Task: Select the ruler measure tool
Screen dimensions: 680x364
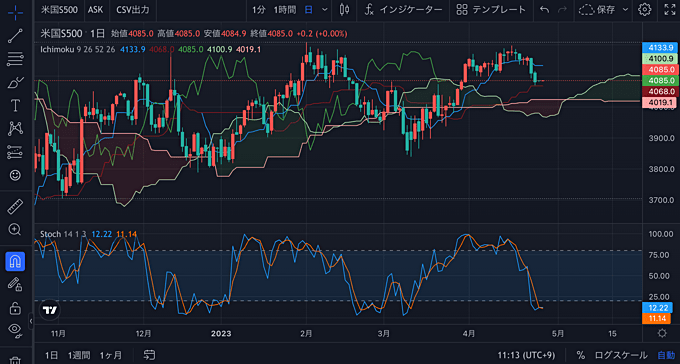Action: coord(16,207)
